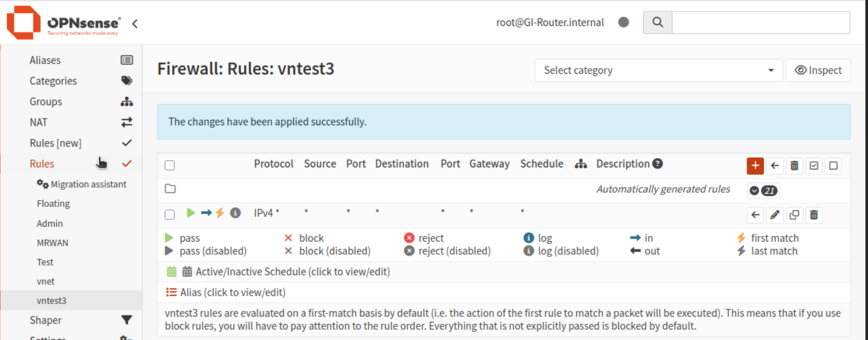Expand the Shaper menu section

point(46,320)
